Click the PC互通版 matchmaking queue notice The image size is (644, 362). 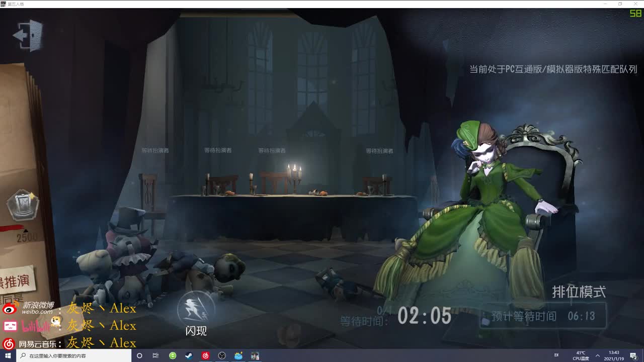pyautogui.click(x=553, y=69)
